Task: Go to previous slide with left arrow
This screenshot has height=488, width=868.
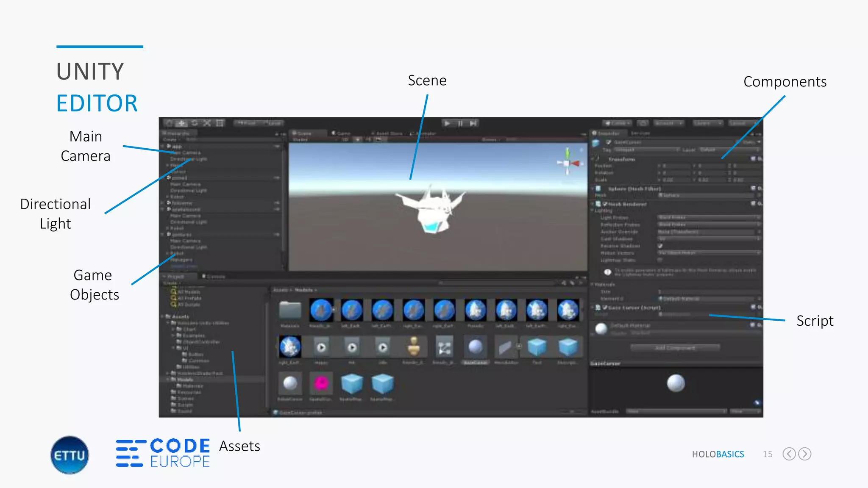Action: tap(789, 454)
